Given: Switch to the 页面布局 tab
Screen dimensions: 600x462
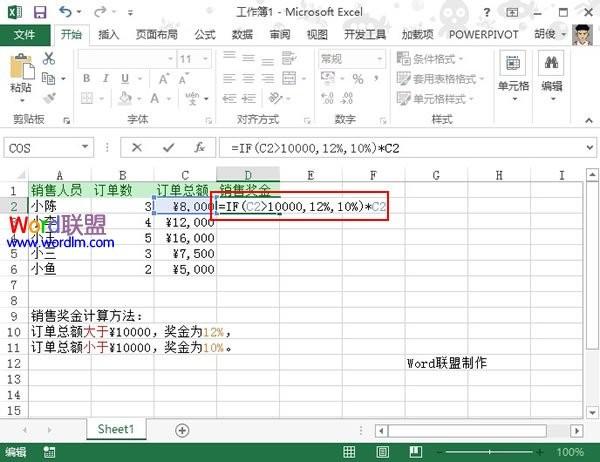Looking at the screenshot, I should (157, 35).
